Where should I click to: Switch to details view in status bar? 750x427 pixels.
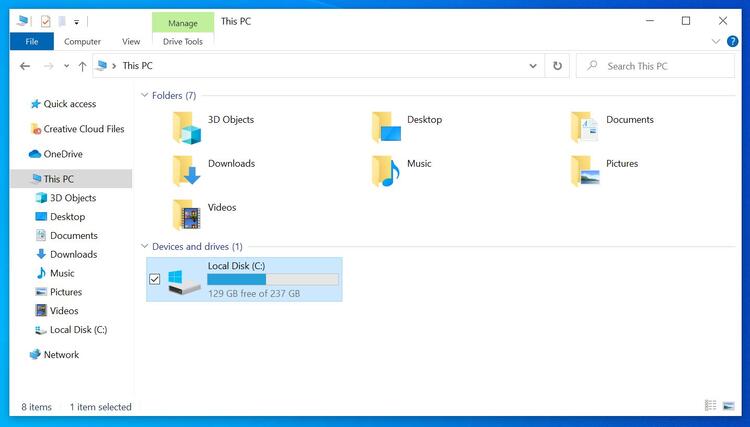(710, 405)
